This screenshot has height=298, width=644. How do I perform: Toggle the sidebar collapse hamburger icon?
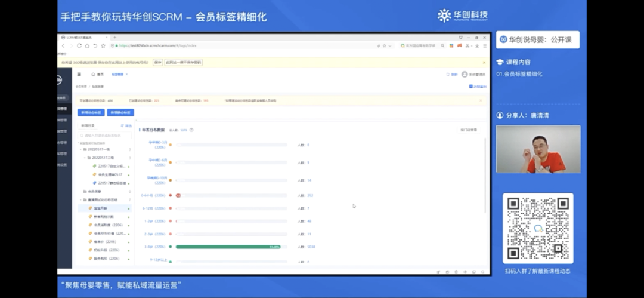click(79, 75)
